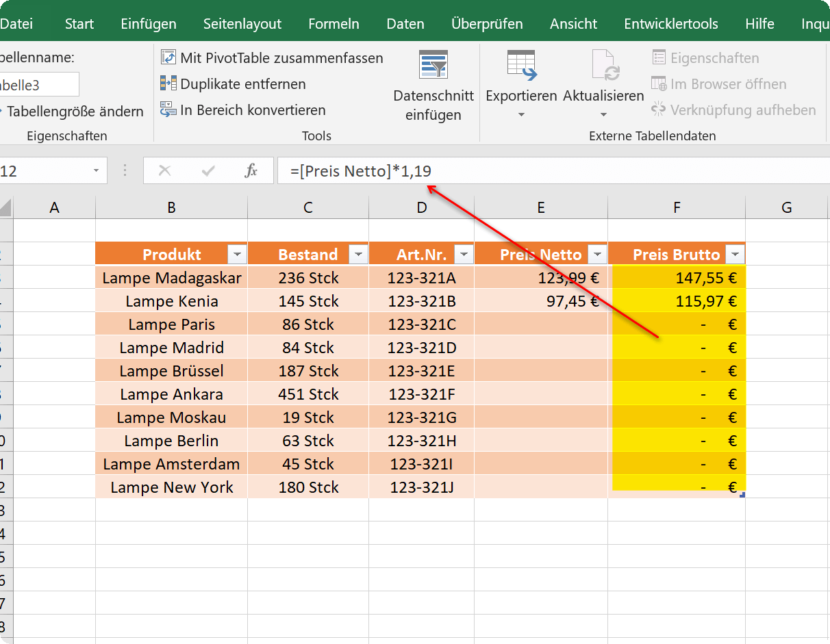Viewport: 830px width, 644px height.
Task: Open the Art.Nr. column filter dropdown
Action: coord(464,255)
